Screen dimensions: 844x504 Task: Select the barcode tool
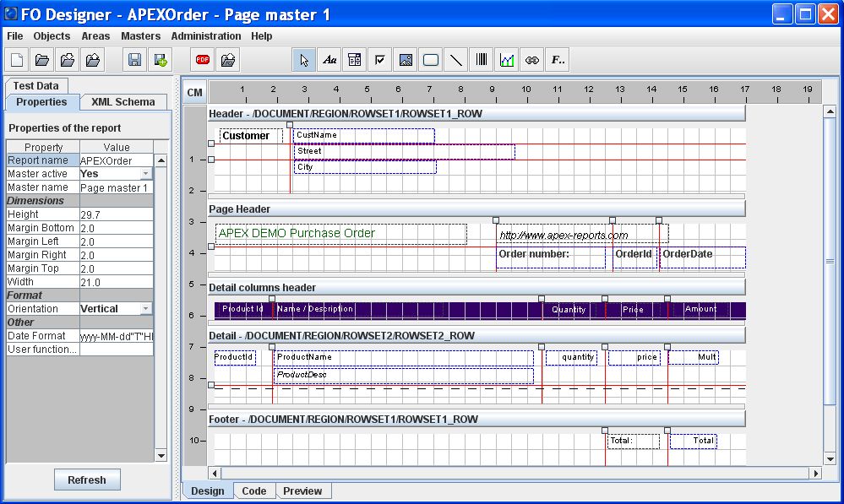point(482,60)
